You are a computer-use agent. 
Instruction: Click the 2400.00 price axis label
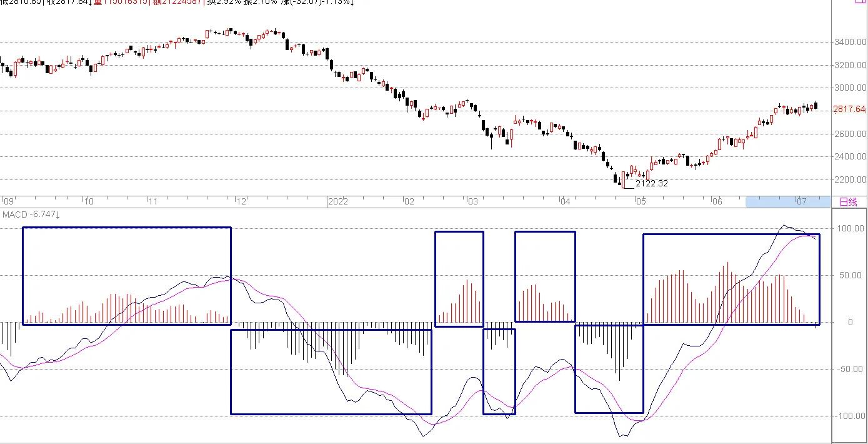pos(850,157)
